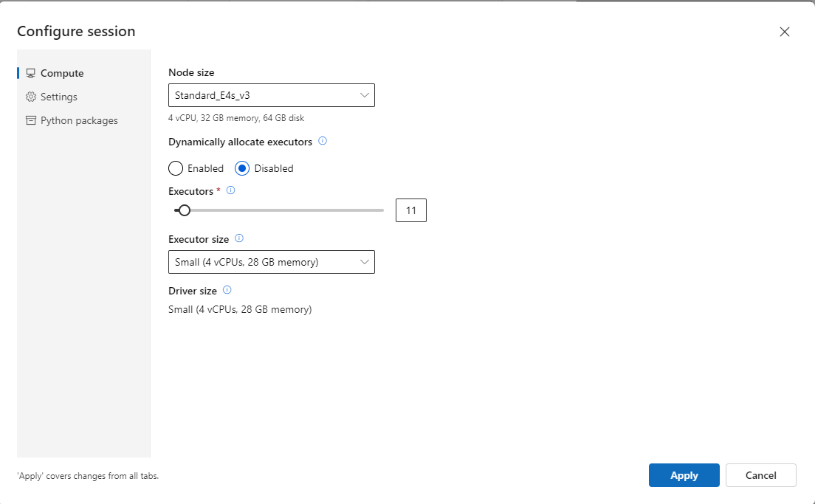Switch to the Settings tab
Screen dimensions: 815x504
click(58, 97)
